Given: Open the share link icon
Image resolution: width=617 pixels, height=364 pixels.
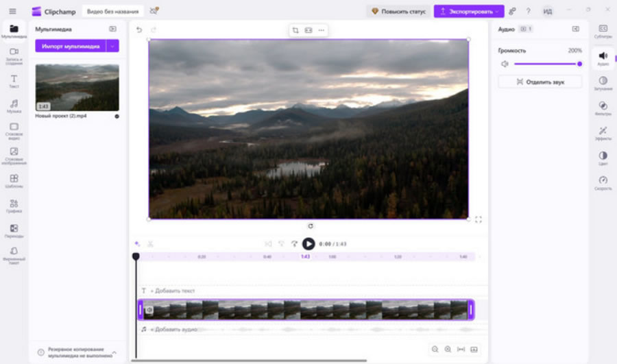Looking at the screenshot, I should click(x=512, y=12).
